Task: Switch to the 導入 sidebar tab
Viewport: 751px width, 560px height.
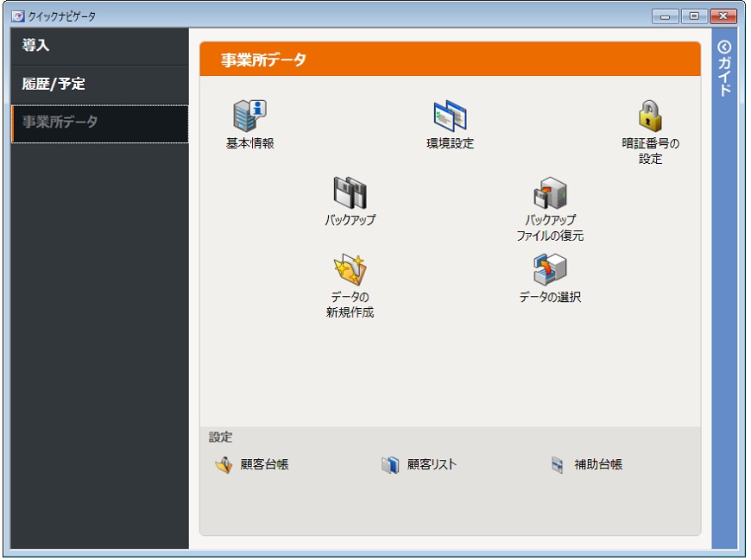Action: [x=99, y=46]
